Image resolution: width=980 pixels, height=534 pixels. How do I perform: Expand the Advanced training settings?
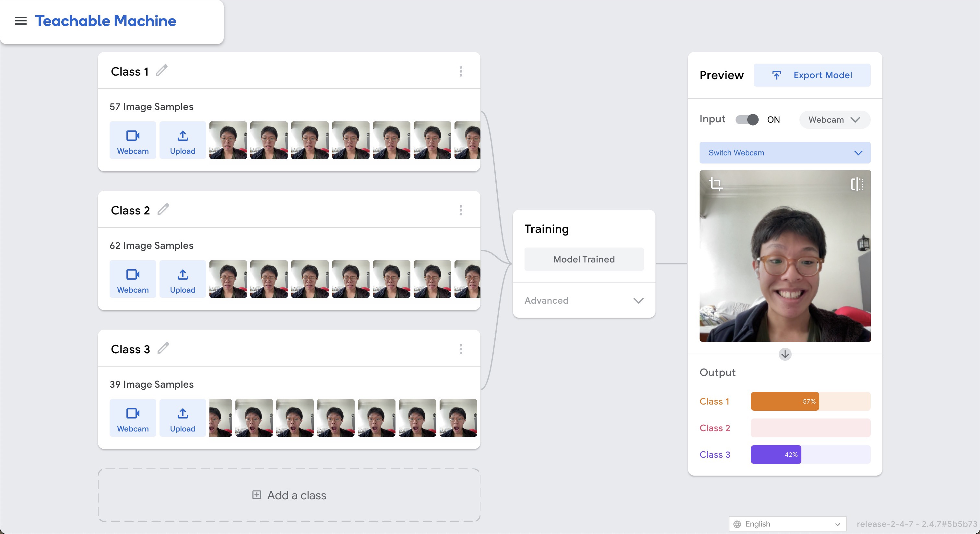tap(584, 300)
